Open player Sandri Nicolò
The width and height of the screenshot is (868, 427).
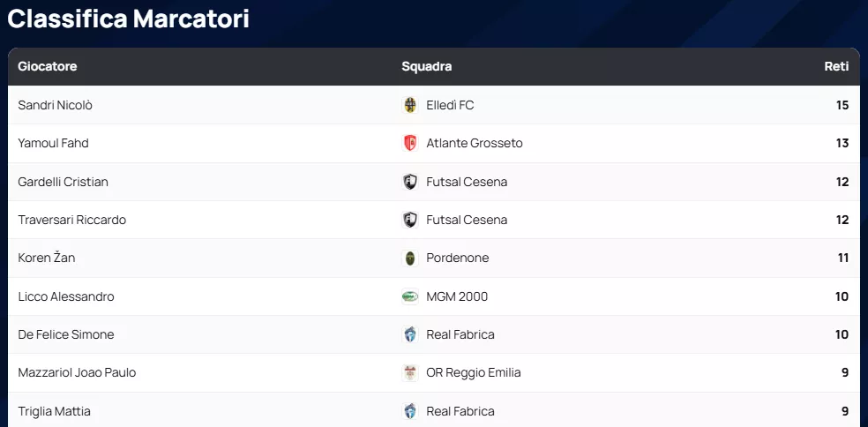pyautogui.click(x=56, y=105)
